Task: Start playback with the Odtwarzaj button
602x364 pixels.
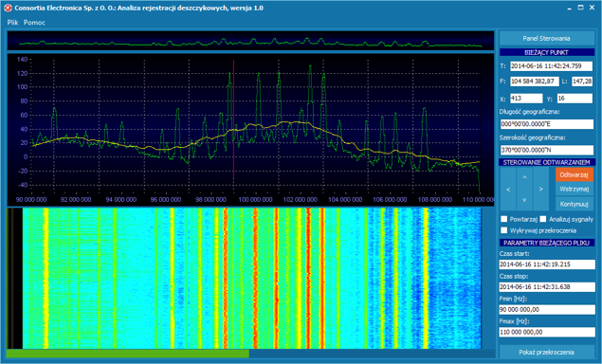Action: tap(574, 174)
